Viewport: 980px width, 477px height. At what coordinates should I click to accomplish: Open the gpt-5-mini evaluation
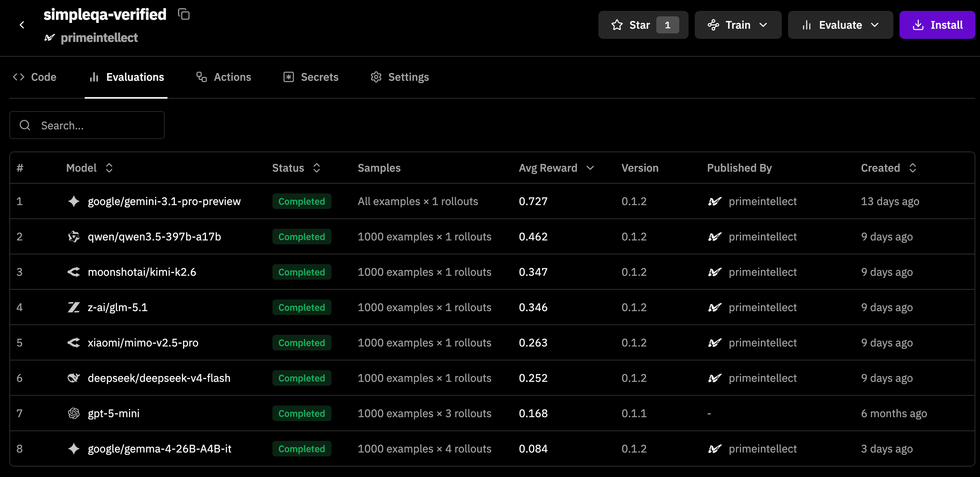tap(113, 413)
